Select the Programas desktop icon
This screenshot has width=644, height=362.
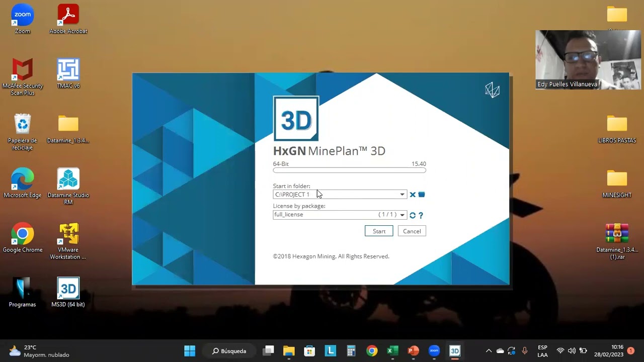pyautogui.click(x=23, y=293)
